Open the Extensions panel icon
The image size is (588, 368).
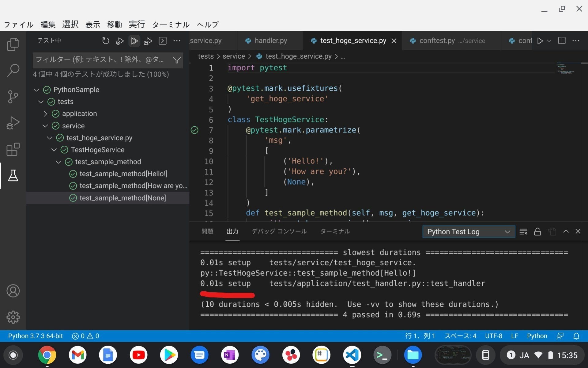(x=13, y=149)
